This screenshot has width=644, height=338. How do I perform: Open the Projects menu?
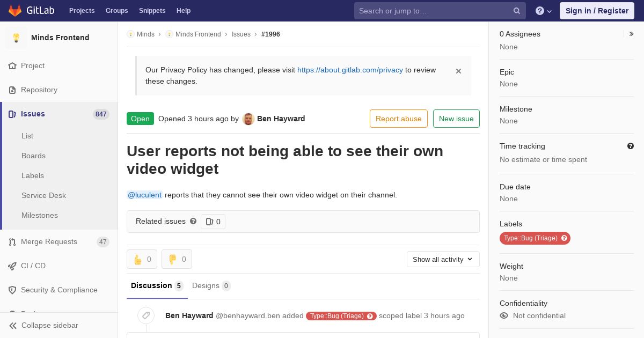82,11
